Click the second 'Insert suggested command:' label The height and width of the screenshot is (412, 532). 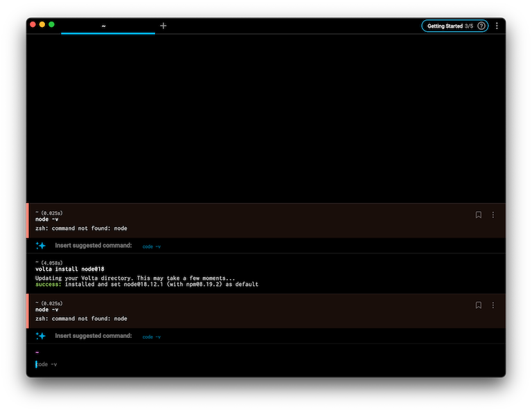[94, 336]
